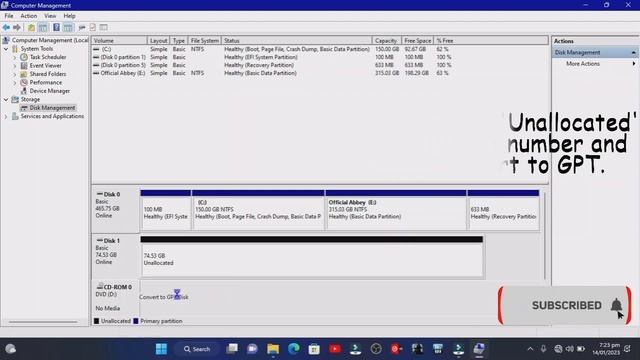The width and height of the screenshot is (640, 360).
Task: Click the Task Scheduler clock icon
Action: click(x=24, y=57)
